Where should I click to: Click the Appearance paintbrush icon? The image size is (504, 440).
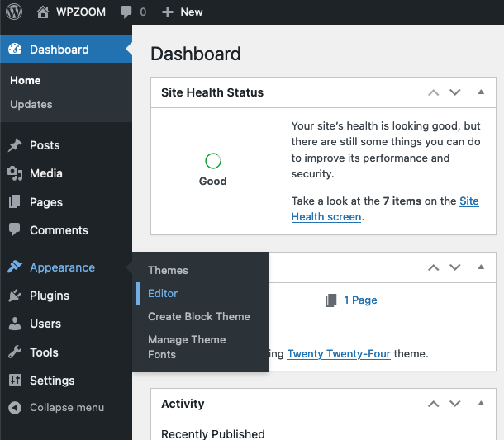click(15, 267)
